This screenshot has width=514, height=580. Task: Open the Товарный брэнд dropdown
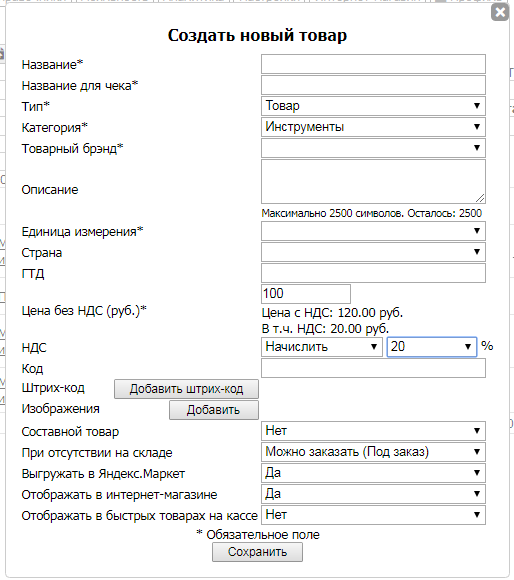pyautogui.click(x=373, y=148)
